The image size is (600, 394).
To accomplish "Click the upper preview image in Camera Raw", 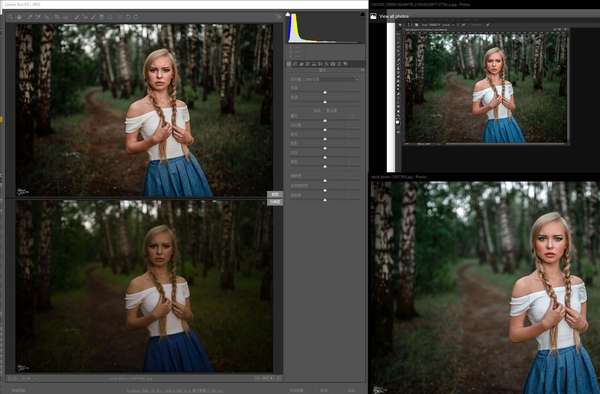I will [x=144, y=110].
